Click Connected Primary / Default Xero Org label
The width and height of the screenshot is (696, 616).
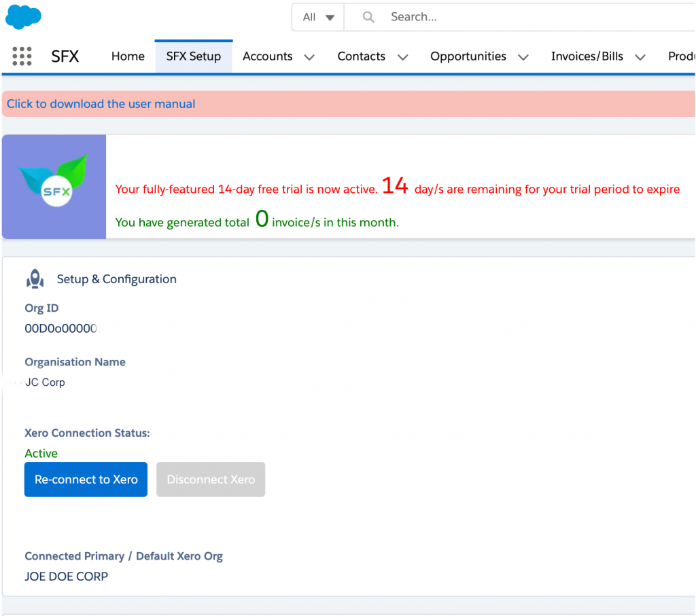tap(124, 556)
